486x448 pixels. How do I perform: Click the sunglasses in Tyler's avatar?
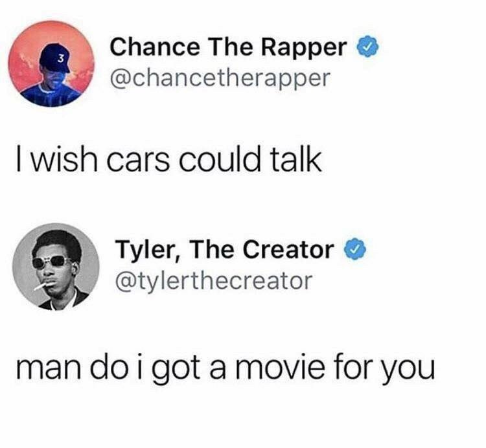point(51,262)
